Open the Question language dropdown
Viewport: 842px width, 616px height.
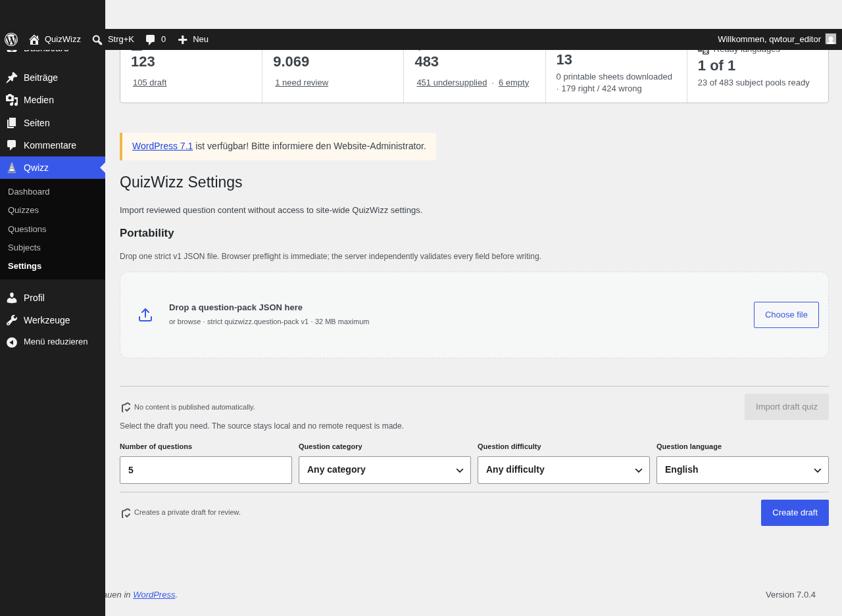pyautogui.click(x=743, y=470)
